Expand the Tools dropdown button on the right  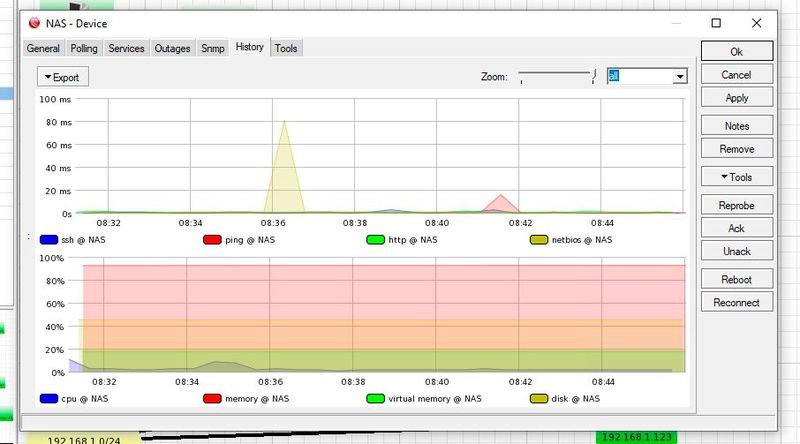tap(737, 177)
